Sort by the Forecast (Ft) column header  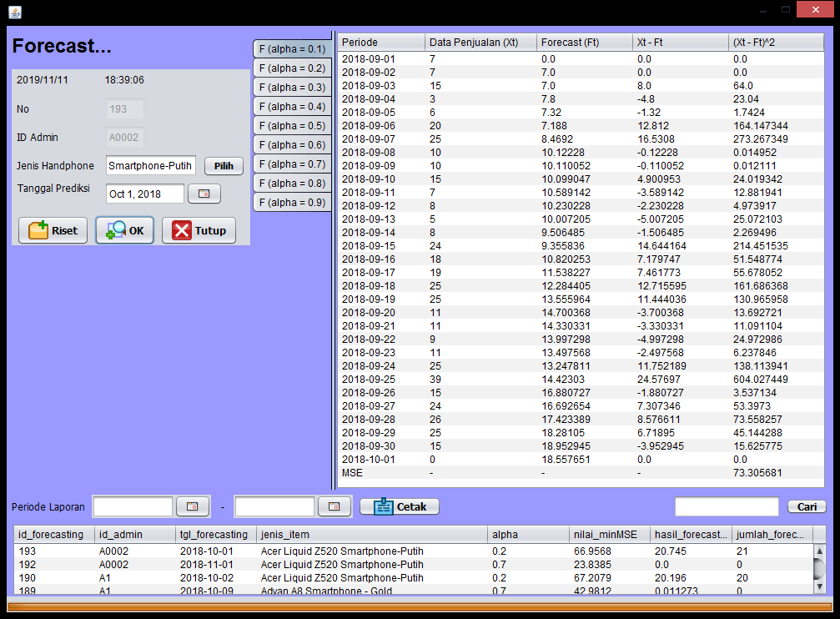point(584,43)
